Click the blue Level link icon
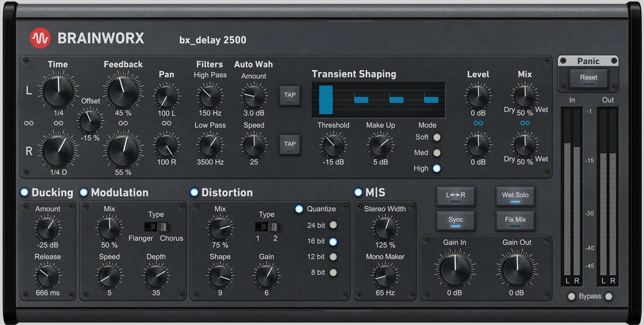644x325 pixels. [x=478, y=123]
